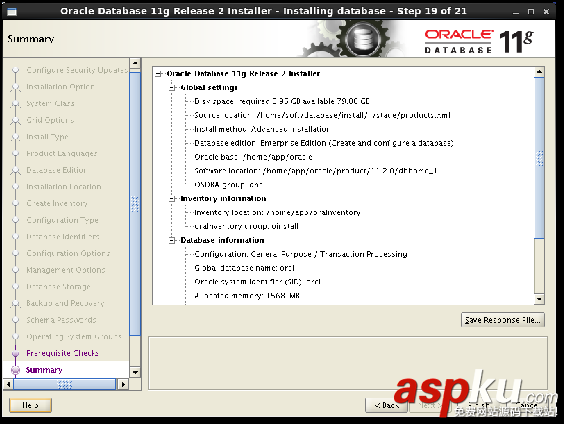
Task: Click the steps sidebar scroll up arrow
Action: (135, 63)
